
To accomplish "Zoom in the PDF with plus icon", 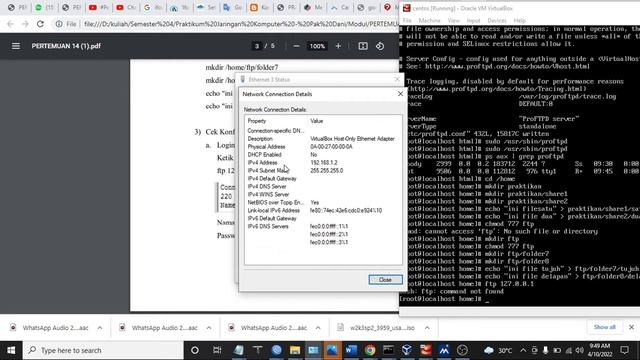I will coord(338,46).
